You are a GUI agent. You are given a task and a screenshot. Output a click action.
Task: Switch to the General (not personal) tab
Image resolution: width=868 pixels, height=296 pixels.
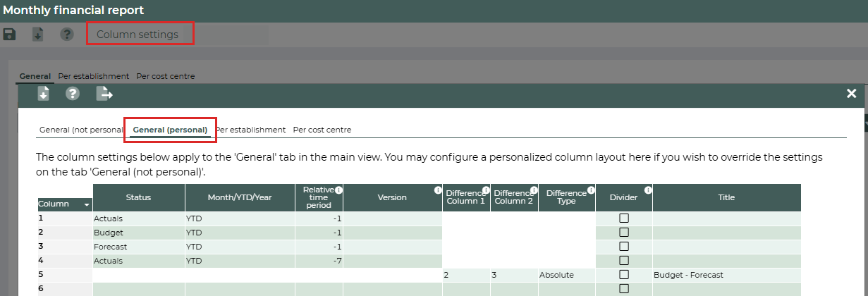pos(81,130)
